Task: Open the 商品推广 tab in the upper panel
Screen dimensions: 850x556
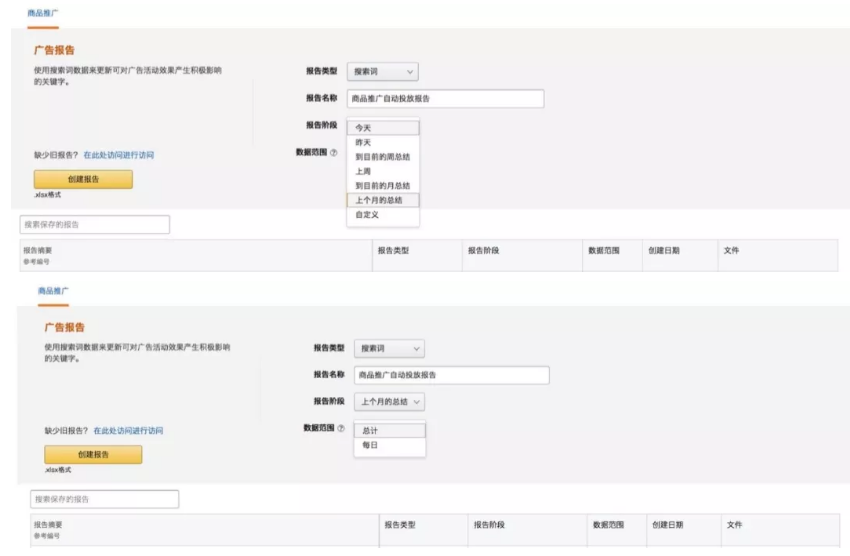Action: point(43,13)
